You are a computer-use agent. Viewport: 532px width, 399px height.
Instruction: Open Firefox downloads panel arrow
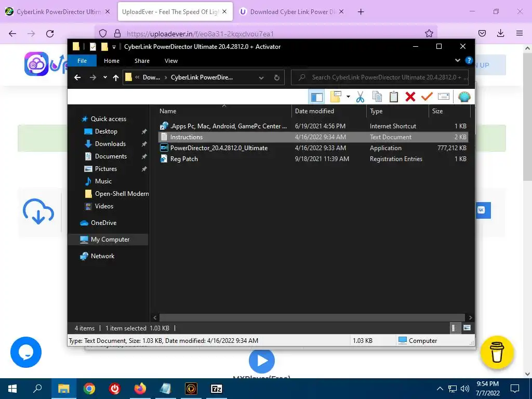(500, 33)
